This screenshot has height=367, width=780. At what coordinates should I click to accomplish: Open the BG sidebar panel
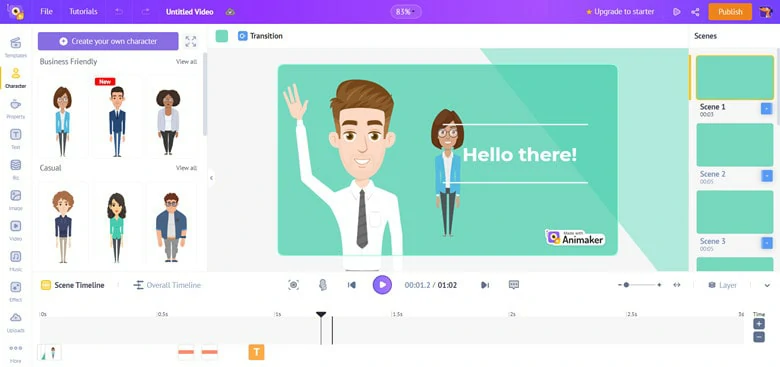coord(15,170)
